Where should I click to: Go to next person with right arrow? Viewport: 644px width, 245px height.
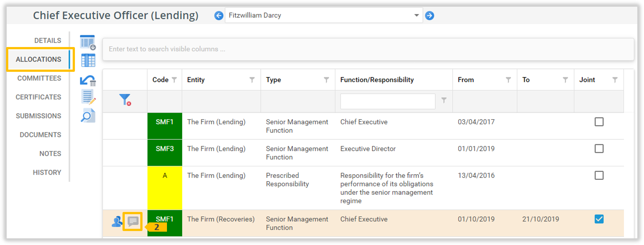tap(429, 16)
